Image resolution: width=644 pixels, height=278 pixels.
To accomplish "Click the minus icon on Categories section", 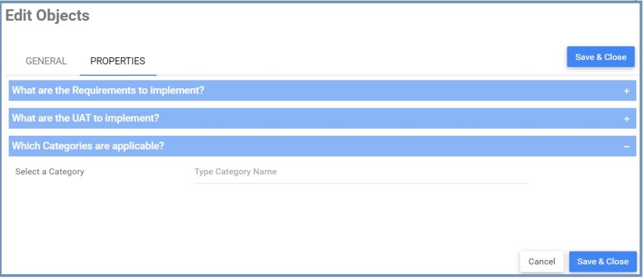I will (x=626, y=147).
